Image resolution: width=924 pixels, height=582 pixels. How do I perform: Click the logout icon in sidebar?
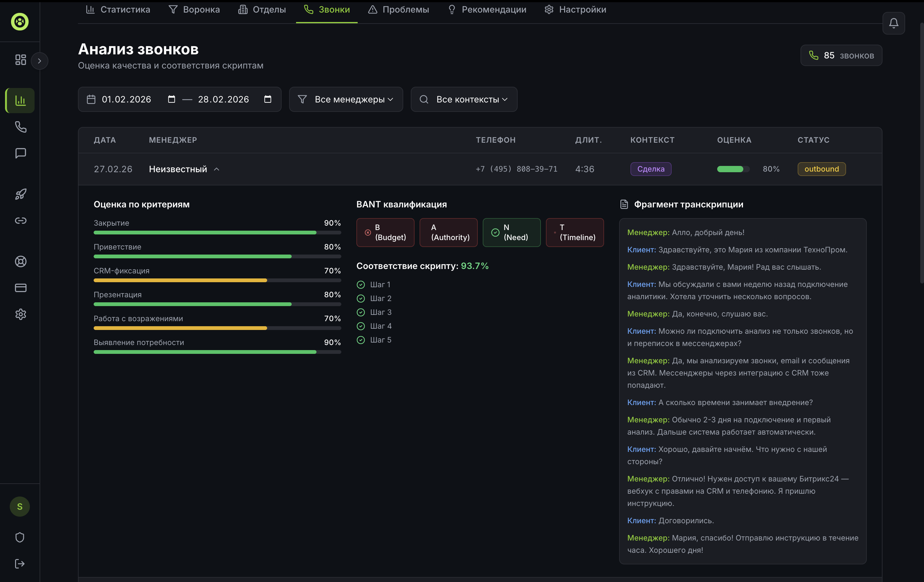coord(19,563)
